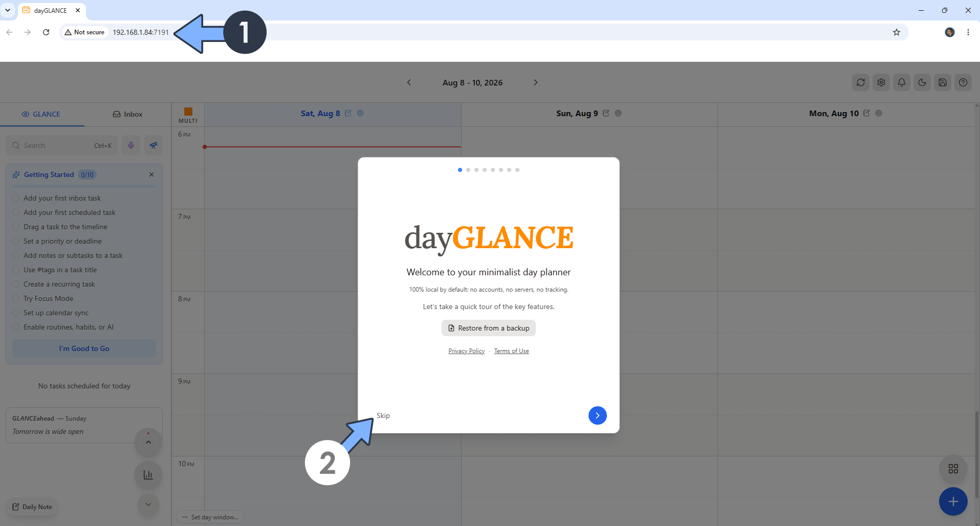Check off Add your first scheduled task
The height and width of the screenshot is (526, 980).
pyautogui.click(x=16, y=212)
